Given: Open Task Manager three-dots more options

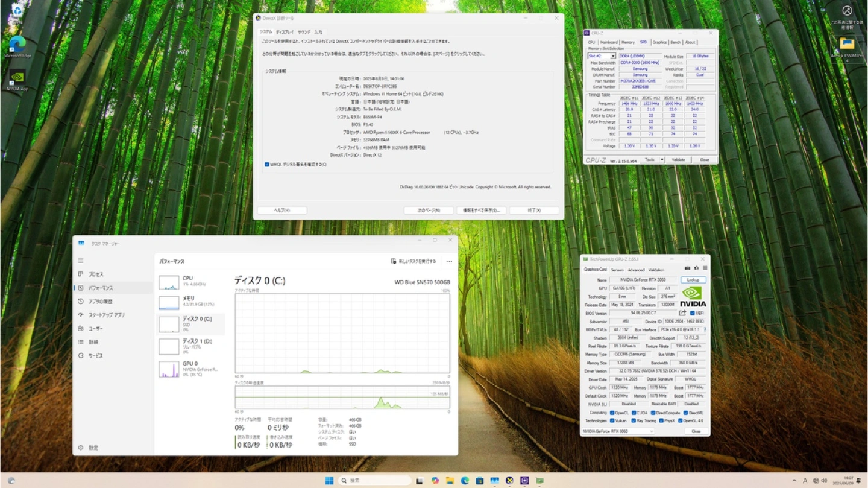Looking at the screenshot, I should (449, 261).
